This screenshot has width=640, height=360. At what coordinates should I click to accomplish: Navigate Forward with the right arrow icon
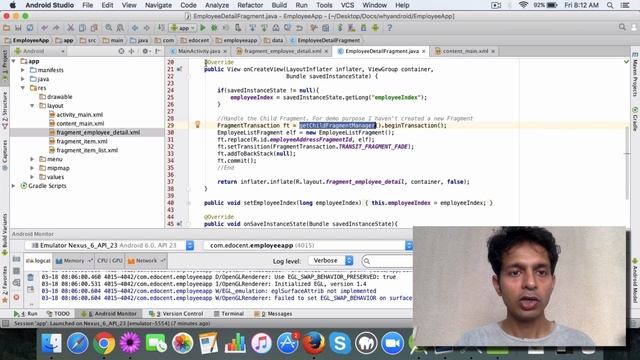(147, 28)
